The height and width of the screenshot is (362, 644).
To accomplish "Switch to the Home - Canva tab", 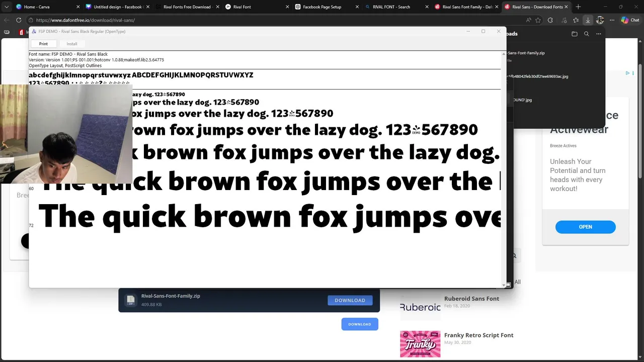I will (47, 7).
